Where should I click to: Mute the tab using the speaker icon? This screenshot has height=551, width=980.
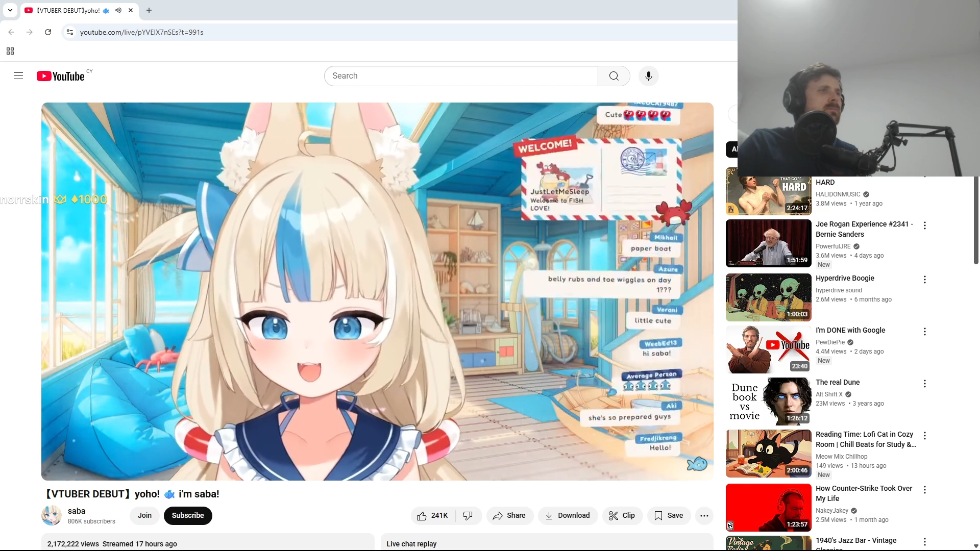coord(118,10)
